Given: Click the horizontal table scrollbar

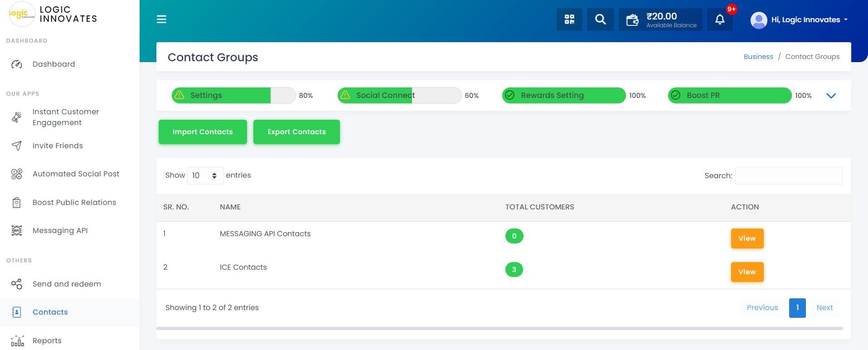Looking at the screenshot, I should pos(499,328).
